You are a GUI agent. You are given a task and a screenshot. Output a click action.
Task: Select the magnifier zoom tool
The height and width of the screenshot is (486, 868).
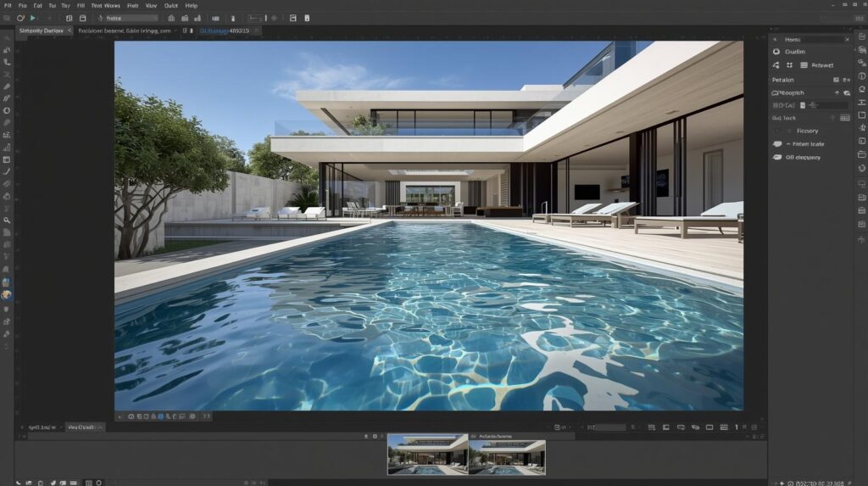pos(7,220)
